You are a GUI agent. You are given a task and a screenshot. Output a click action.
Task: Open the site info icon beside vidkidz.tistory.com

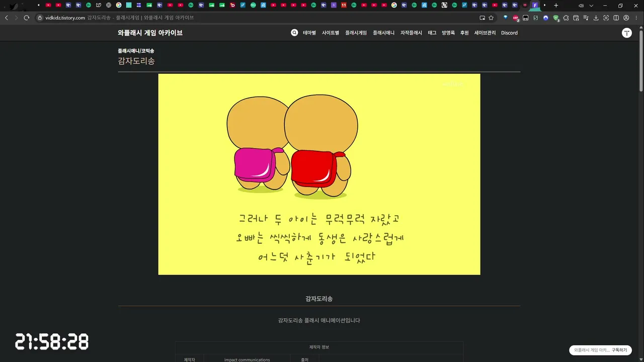tap(40, 18)
